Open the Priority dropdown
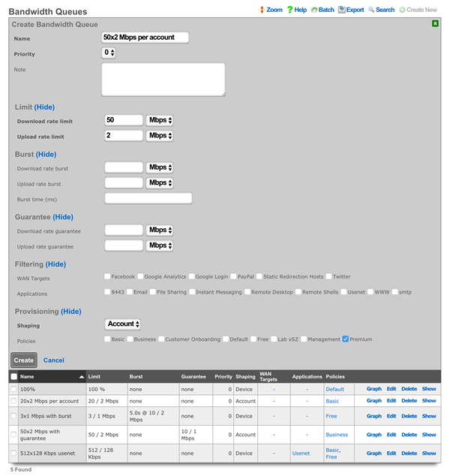The height and width of the screenshot is (476, 453). (109, 53)
